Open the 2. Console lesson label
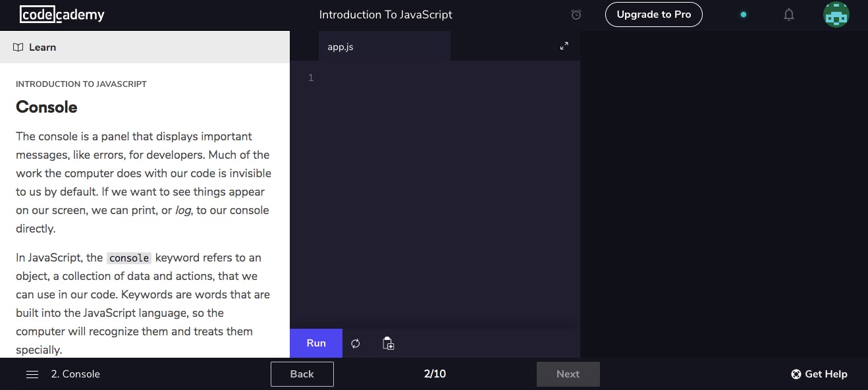This screenshot has width=868, height=390. pos(75,374)
